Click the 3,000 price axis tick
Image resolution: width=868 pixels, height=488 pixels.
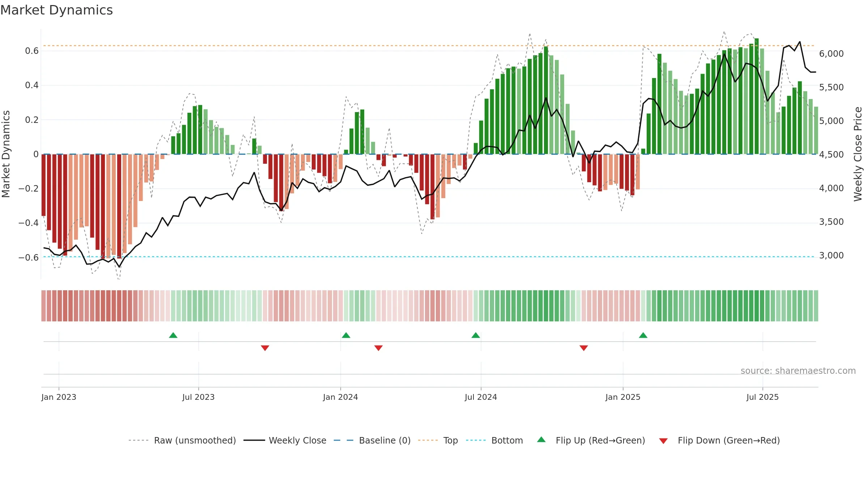[x=831, y=256]
